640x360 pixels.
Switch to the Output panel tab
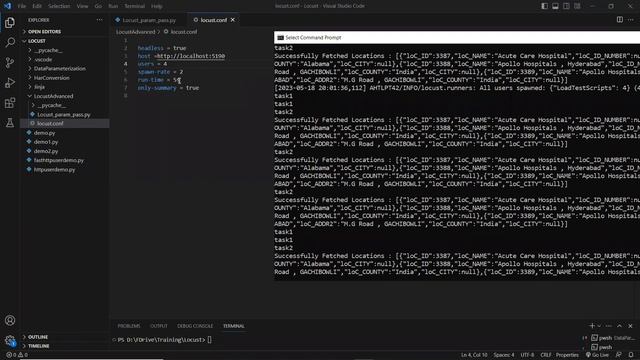tap(159, 326)
